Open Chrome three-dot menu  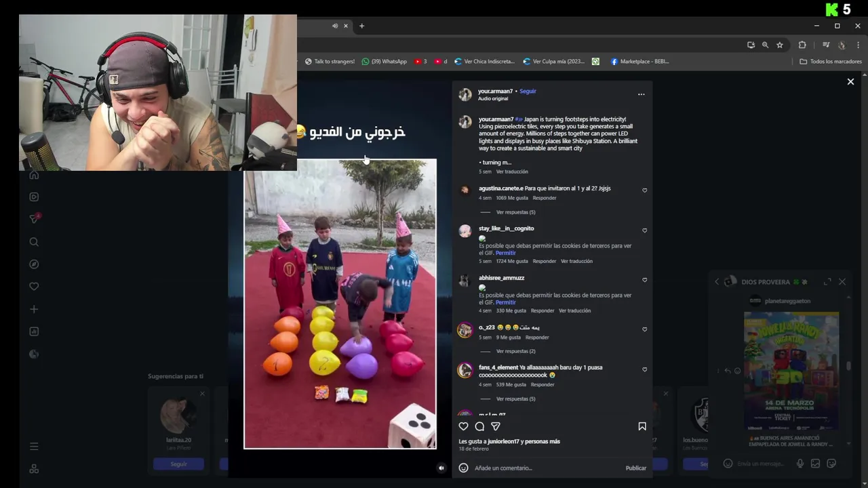click(858, 45)
